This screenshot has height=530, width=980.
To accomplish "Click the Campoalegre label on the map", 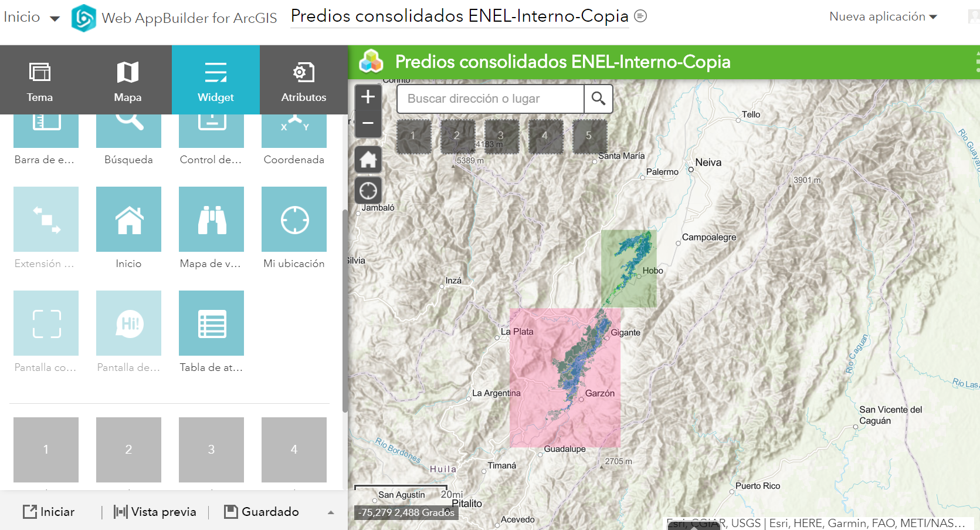I will coord(709,237).
